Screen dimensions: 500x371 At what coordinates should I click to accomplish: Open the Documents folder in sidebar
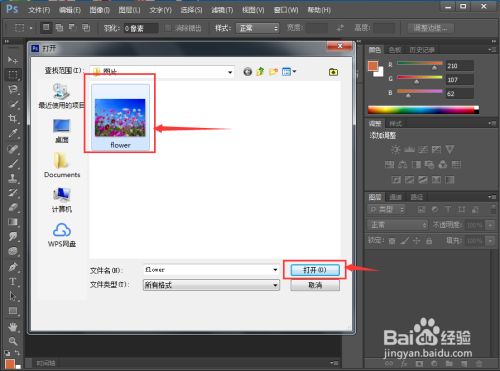pyautogui.click(x=62, y=165)
